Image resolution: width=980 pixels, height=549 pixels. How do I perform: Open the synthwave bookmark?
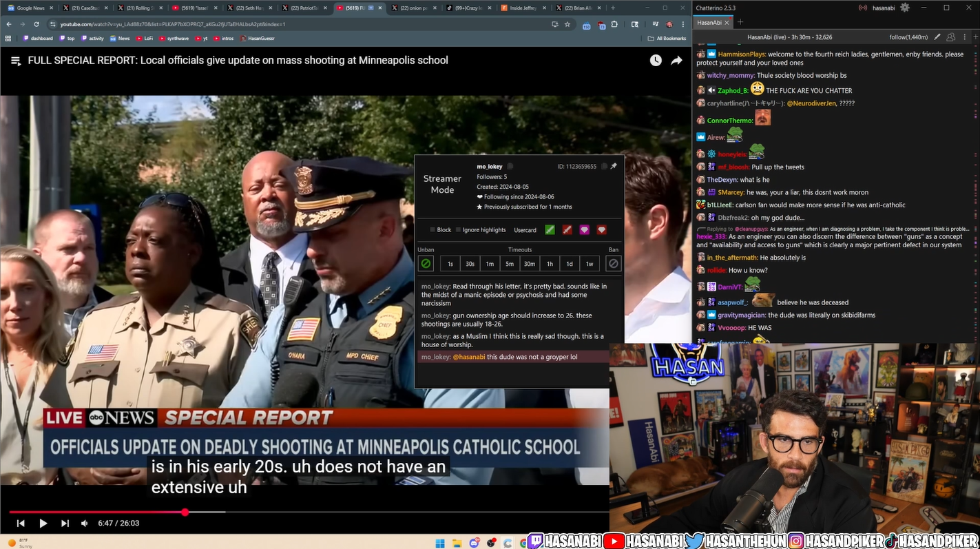(x=174, y=39)
